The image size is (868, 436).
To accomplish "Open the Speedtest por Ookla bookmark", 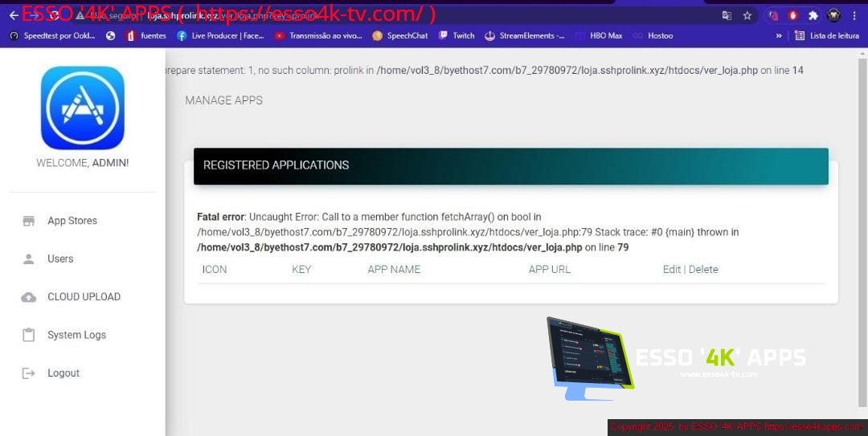I will pos(52,35).
